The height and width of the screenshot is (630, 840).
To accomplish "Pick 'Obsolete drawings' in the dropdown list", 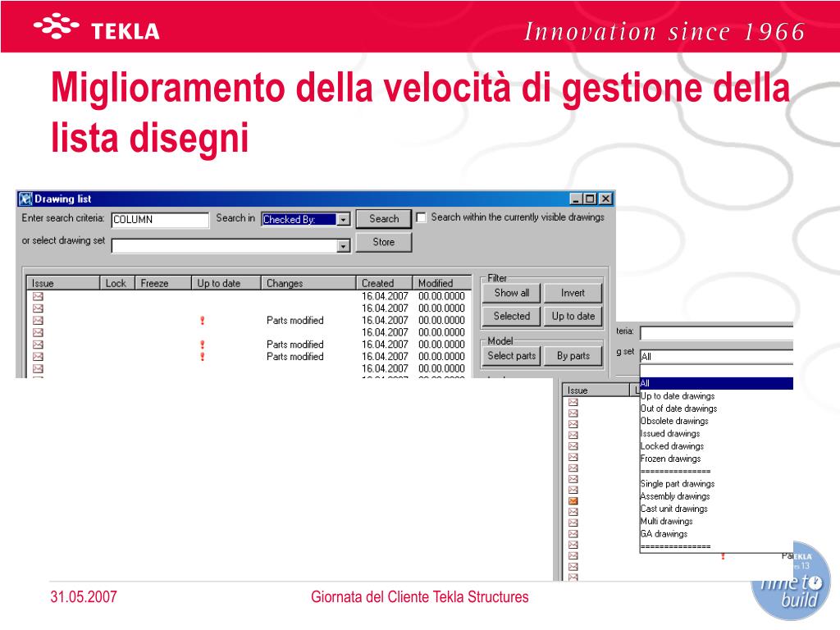I will (x=674, y=421).
